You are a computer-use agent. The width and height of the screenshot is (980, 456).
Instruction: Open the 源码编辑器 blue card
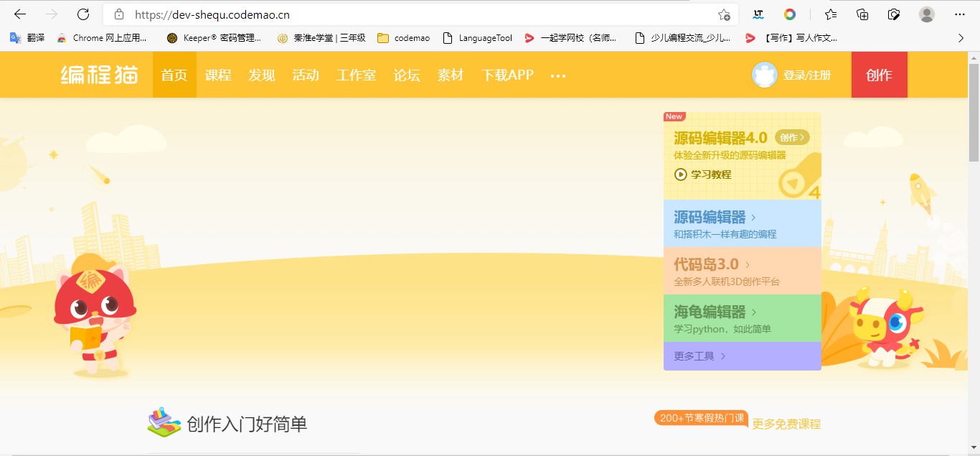click(743, 223)
